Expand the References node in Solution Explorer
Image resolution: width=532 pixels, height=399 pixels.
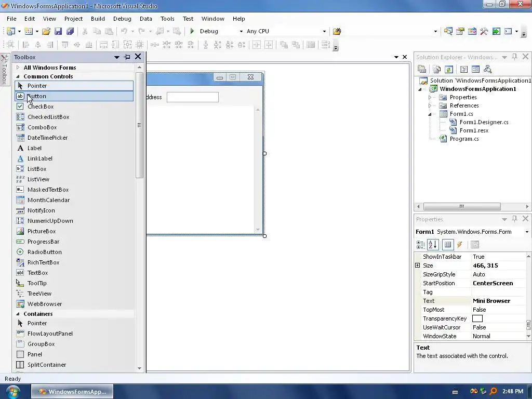(430, 105)
